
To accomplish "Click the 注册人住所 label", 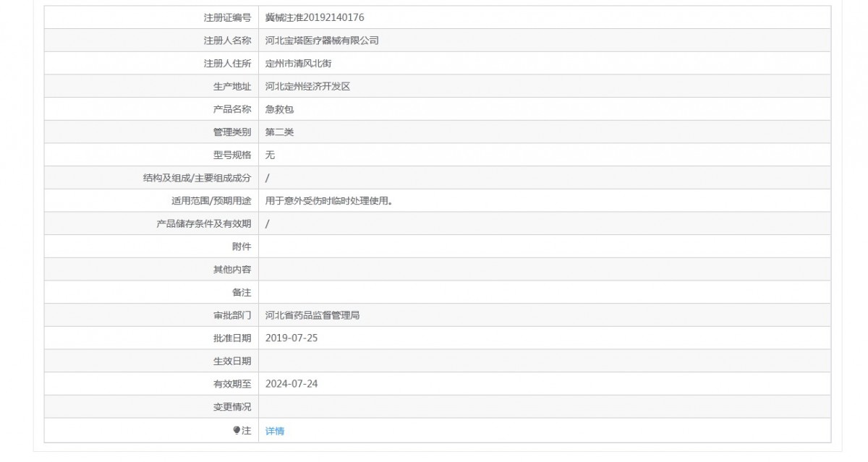I will click(x=227, y=64).
